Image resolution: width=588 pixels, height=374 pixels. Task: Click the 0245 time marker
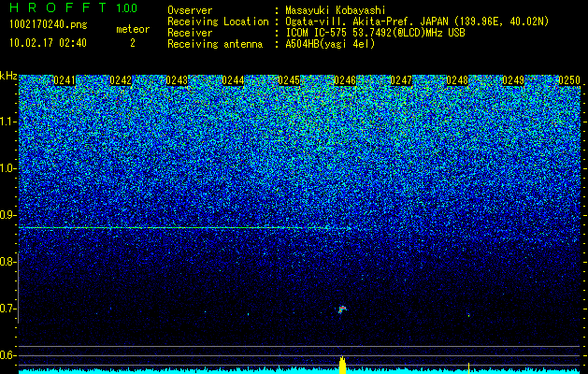[x=289, y=80]
